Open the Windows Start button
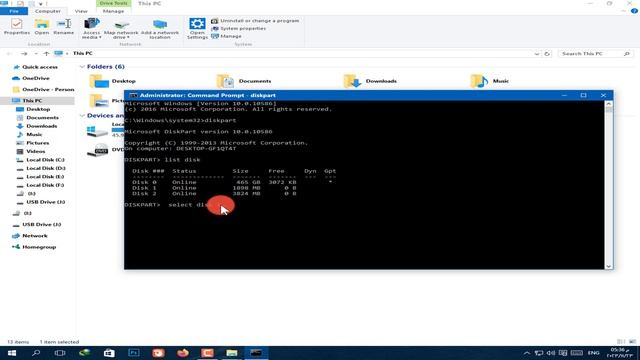640x360 pixels. coord(11,353)
